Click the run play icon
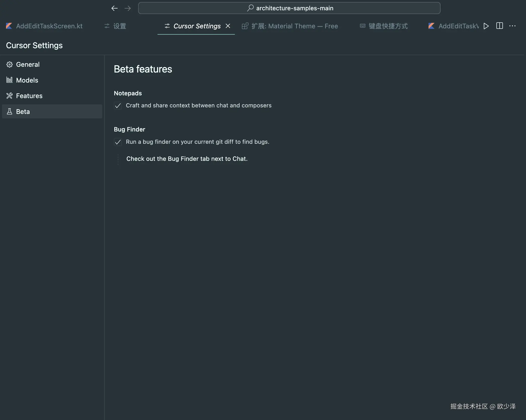Image resolution: width=526 pixels, height=420 pixels. click(x=486, y=26)
